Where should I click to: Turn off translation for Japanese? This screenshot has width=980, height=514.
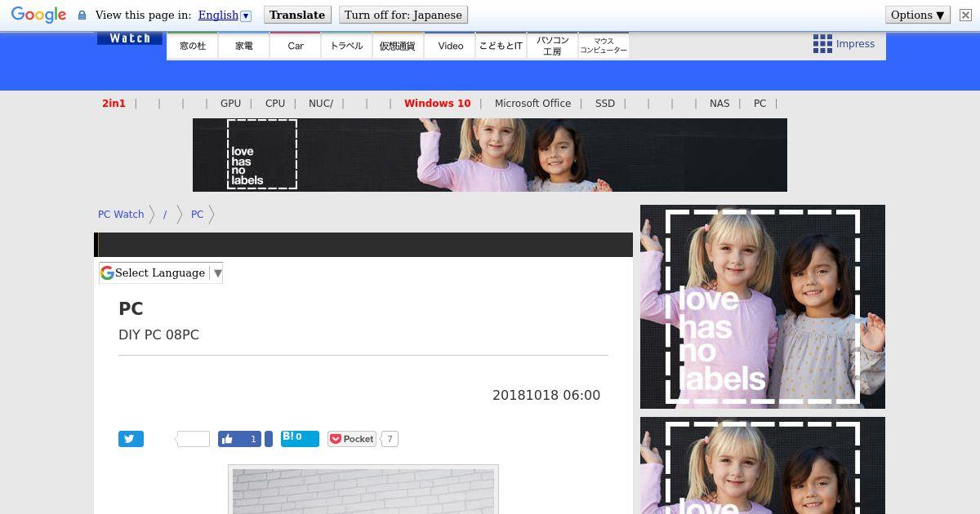(x=403, y=15)
